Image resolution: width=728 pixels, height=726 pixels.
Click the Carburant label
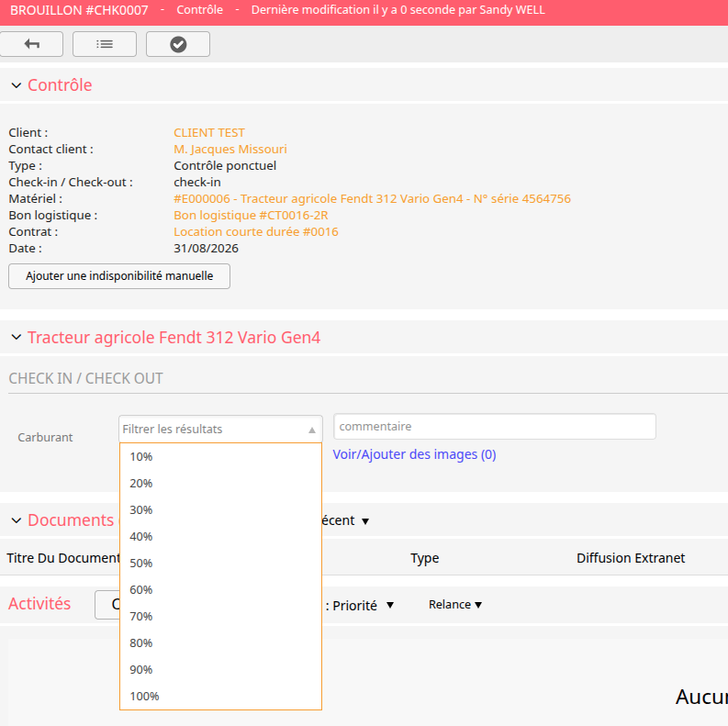pyautogui.click(x=45, y=437)
